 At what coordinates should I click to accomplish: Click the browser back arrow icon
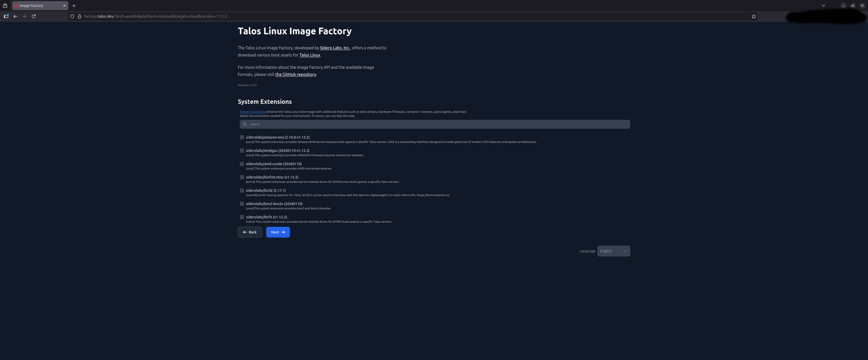(15, 16)
